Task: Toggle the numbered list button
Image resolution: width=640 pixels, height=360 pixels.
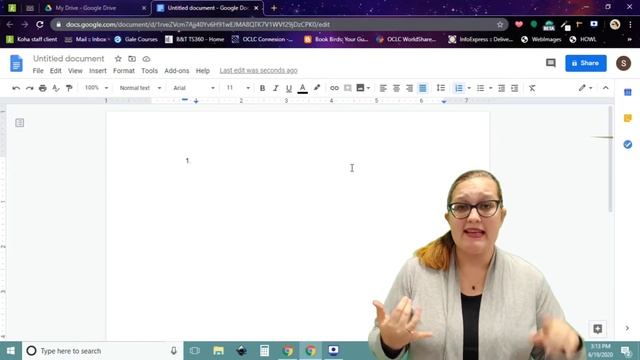Action: tap(459, 88)
